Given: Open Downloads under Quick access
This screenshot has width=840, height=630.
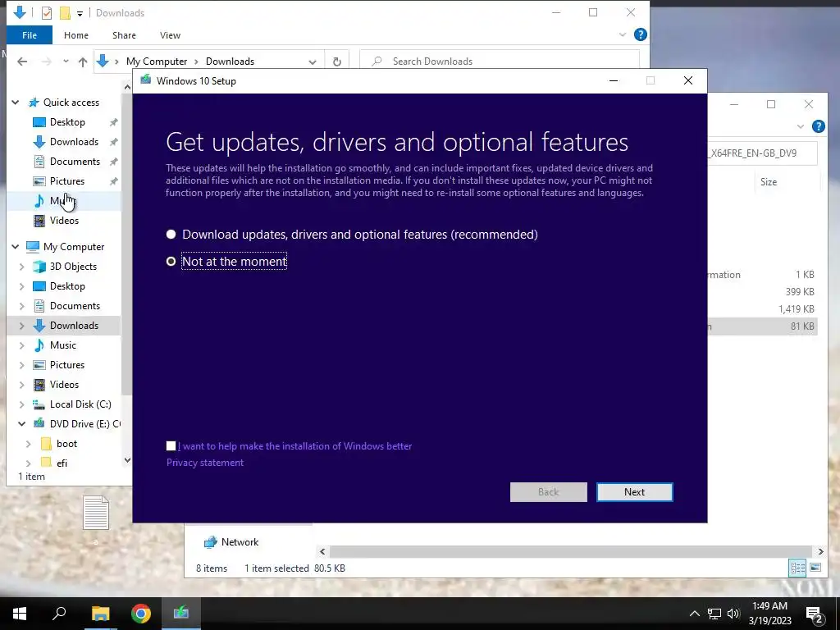Looking at the screenshot, I should [x=74, y=142].
